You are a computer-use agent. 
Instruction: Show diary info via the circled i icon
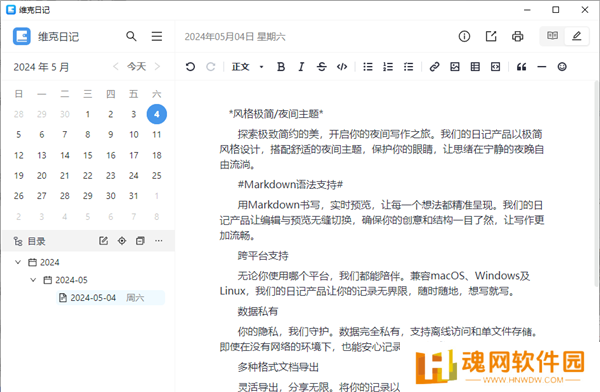point(464,36)
